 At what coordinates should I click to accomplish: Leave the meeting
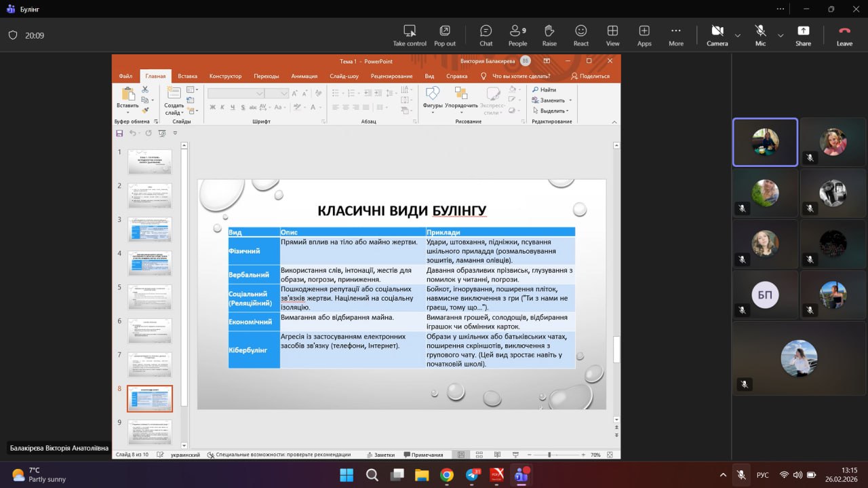844,35
